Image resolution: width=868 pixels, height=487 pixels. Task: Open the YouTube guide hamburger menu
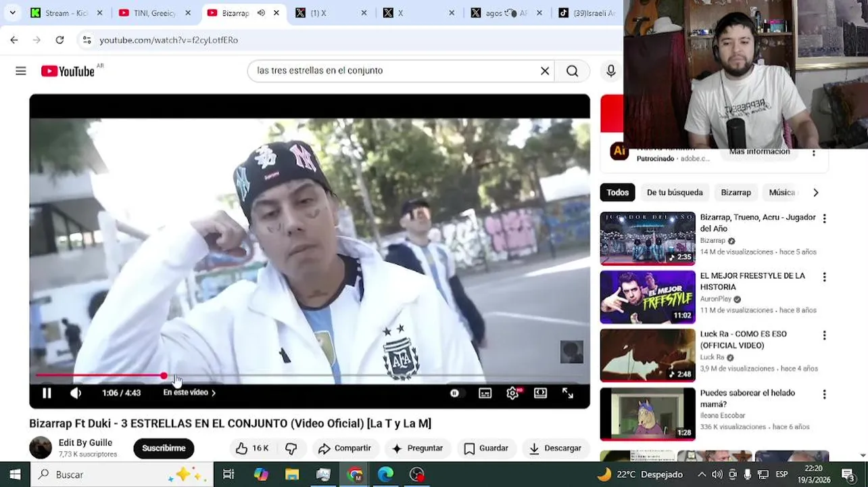(21, 71)
